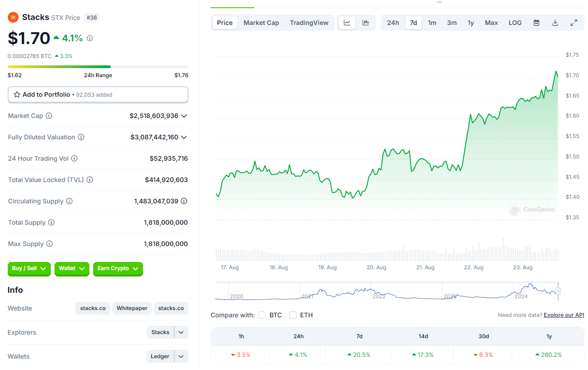This screenshot has height=370, width=588.
Task: Click the 0.00002785 BTC price text
Action: click(x=30, y=56)
